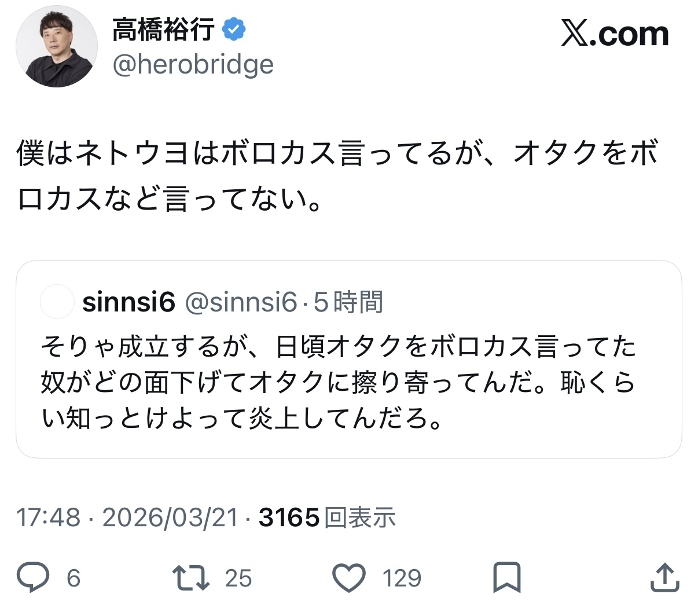Viewport: 698px width, 616px height.
Task: Open 高橋裕行's profile photo
Action: coord(57,47)
